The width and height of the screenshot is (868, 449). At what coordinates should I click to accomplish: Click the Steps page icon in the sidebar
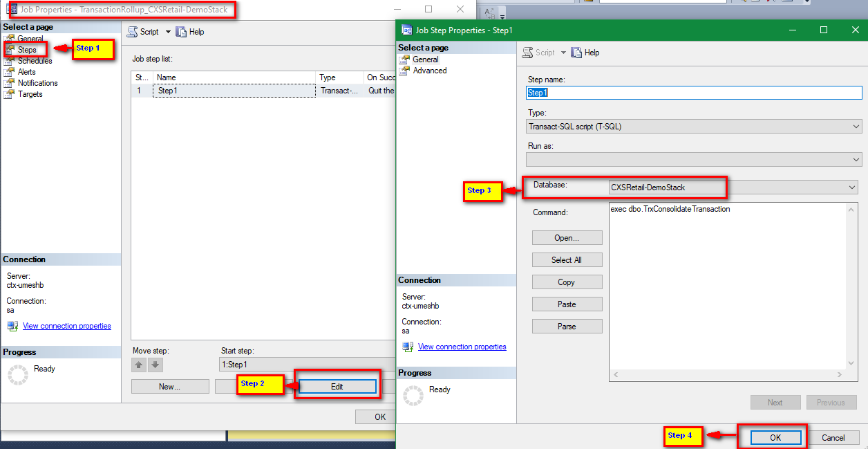click(x=10, y=50)
